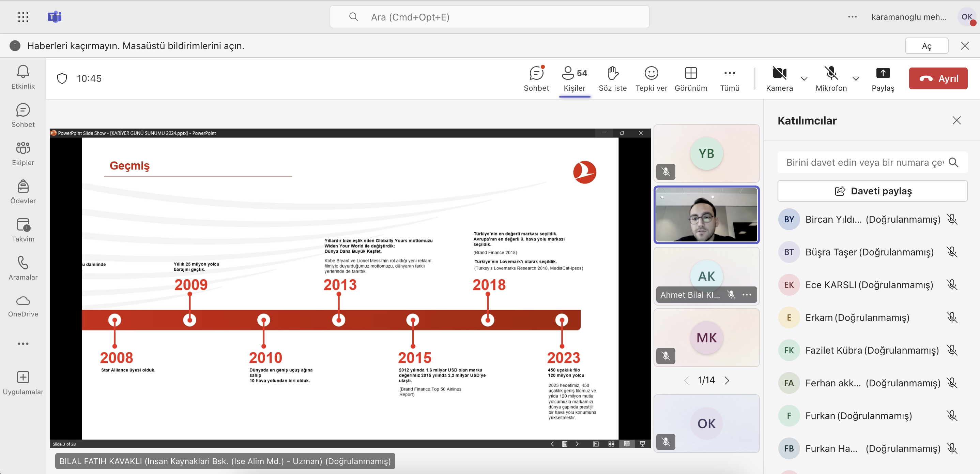Screen dimensions: 980x474
Task: Expand the Kamera options chevron
Action: tap(804, 79)
